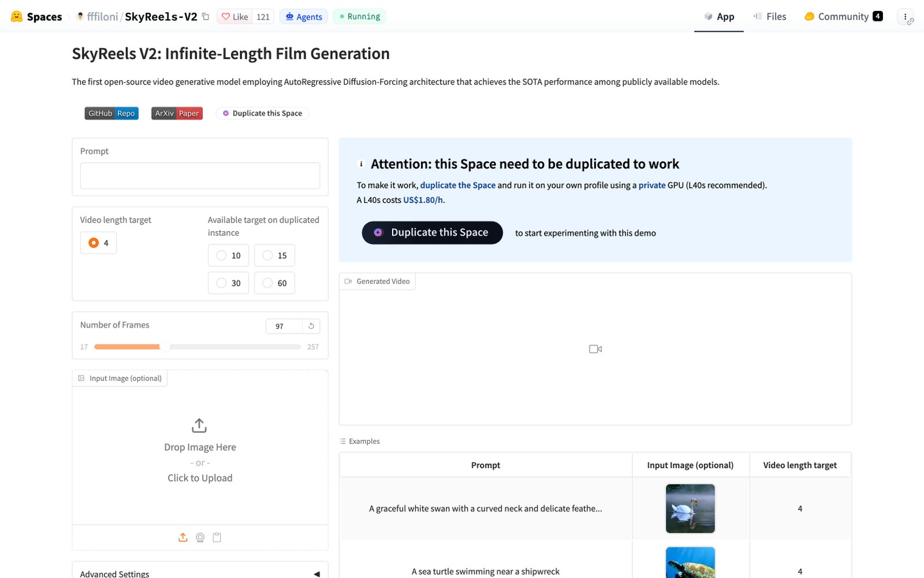Click the Drop Image Here upload area
This screenshot has width=924, height=578.
pyautogui.click(x=200, y=451)
